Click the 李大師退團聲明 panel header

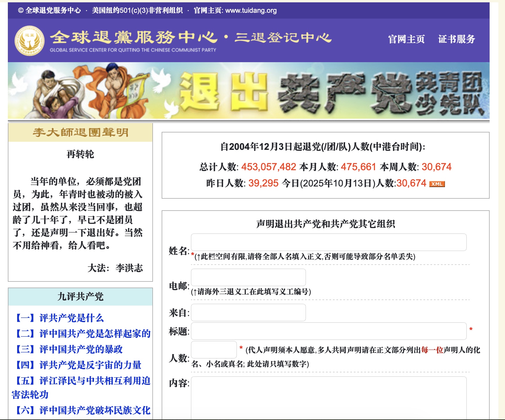pos(80,133)
